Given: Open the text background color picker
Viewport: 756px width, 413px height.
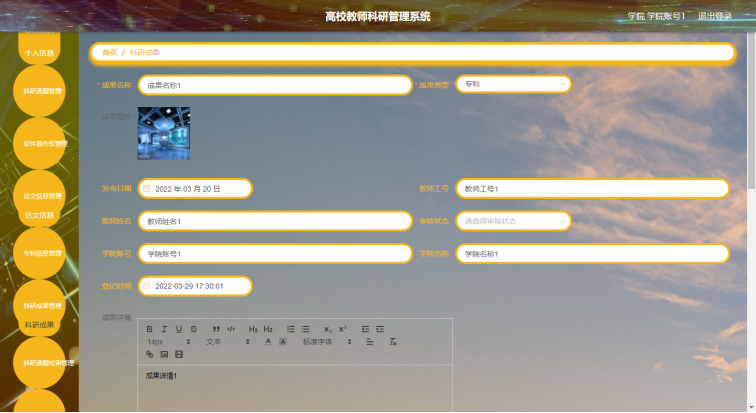Looking at the screenshot, I should [x=283, y=342].
